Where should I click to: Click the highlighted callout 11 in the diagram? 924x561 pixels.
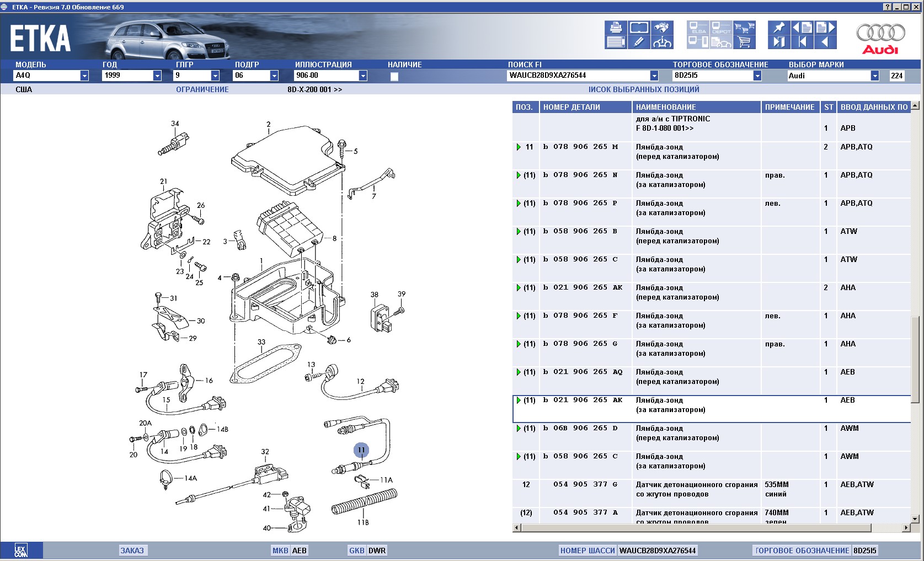(361, 450)
